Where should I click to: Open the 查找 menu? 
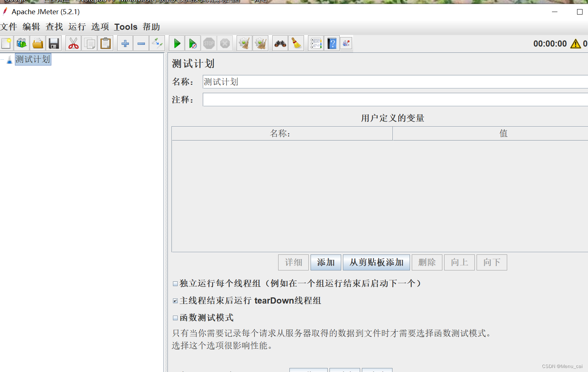[54, 27]
